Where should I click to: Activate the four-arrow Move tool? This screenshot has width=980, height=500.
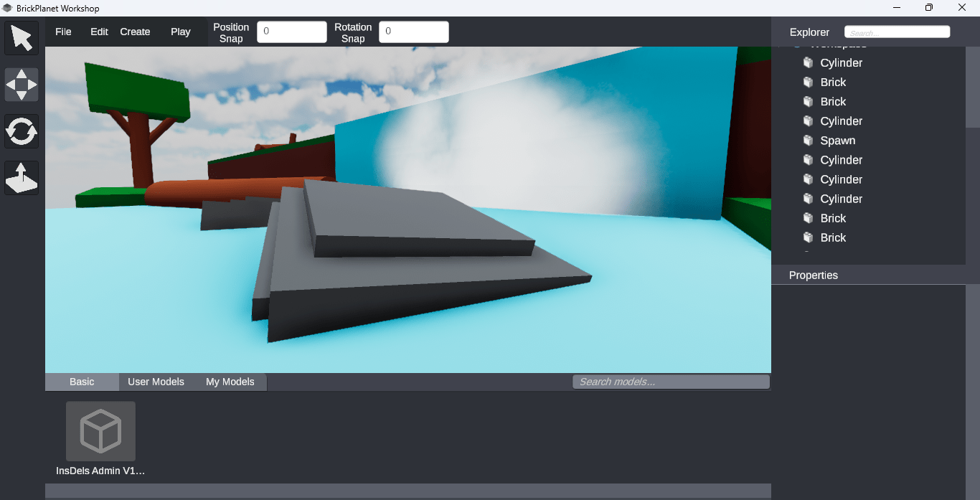pos(22,85)
